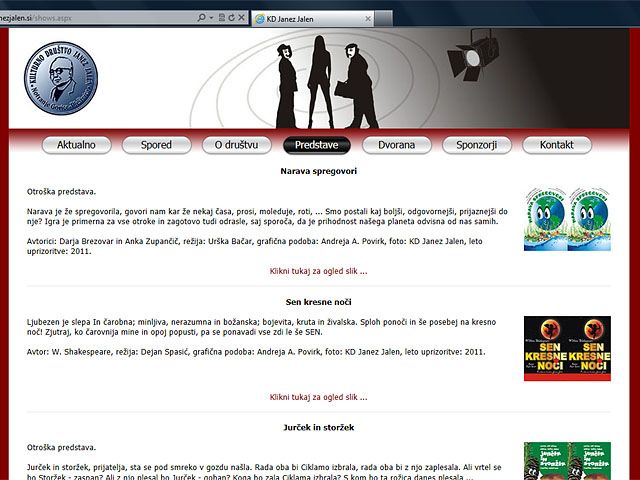Open the Jurček in storžek poster thumbnail
640x480 pixels.
(567, 461)
